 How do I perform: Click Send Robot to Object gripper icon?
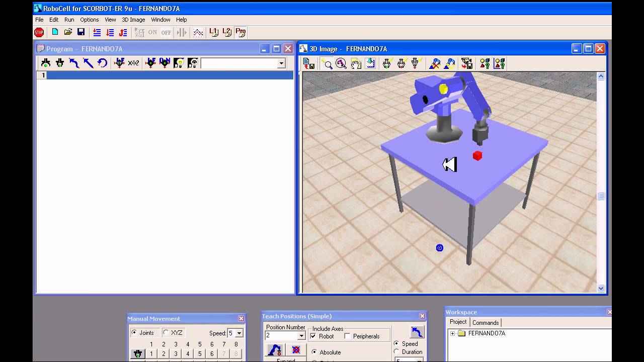[387, 63]
